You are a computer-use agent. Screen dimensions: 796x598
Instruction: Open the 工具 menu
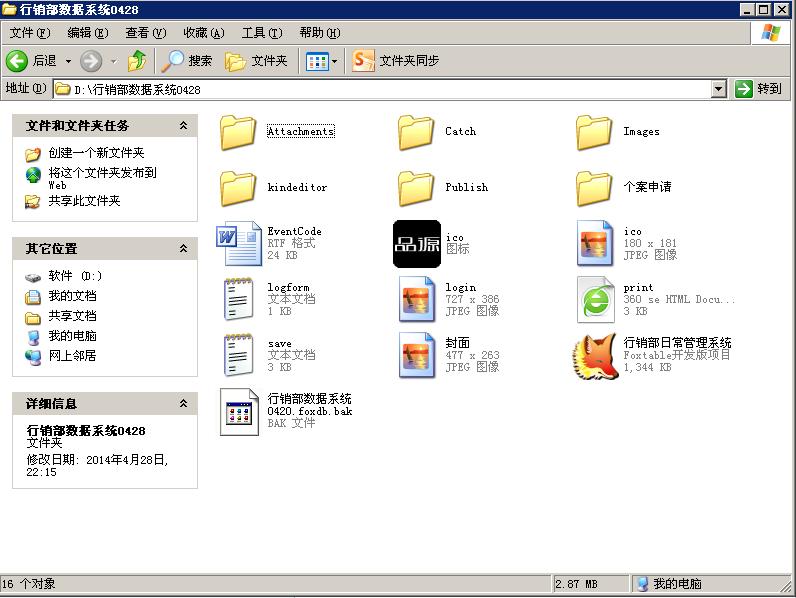pyautogui.click(x=261, y=33)
